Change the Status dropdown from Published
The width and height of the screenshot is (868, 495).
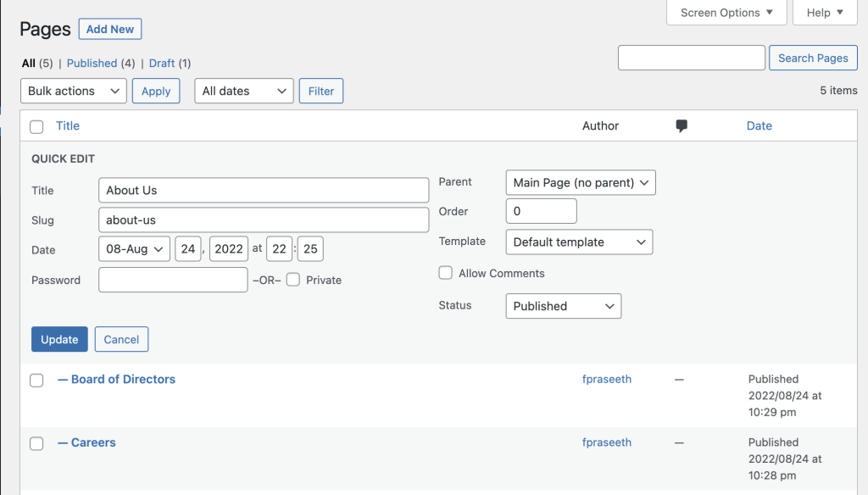pos(563,306)
